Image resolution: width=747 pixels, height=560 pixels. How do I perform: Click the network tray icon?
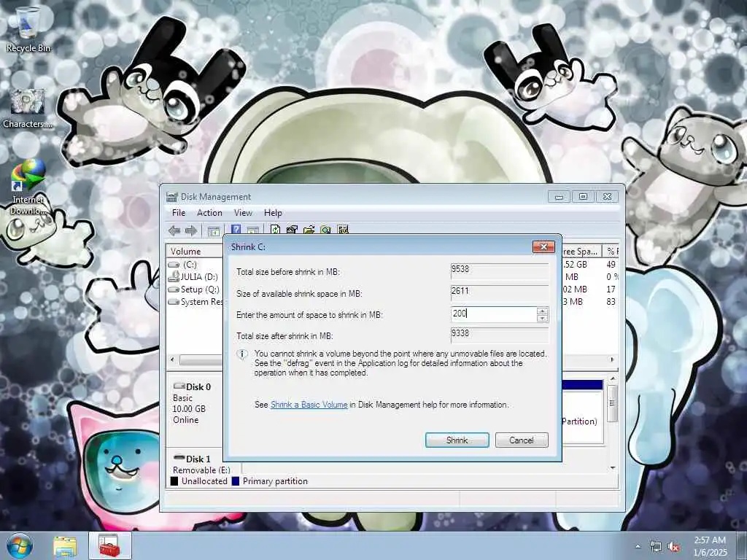click(656, 547)
